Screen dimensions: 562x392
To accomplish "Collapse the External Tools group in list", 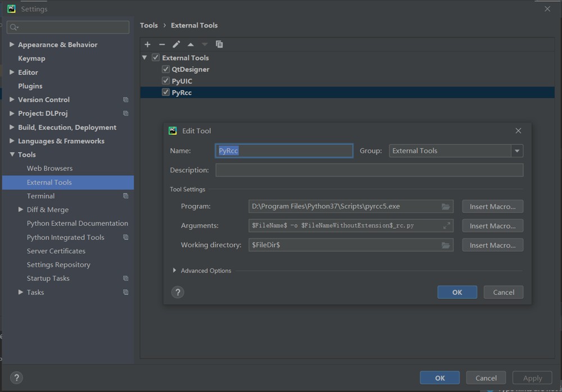I will point(144,57).
